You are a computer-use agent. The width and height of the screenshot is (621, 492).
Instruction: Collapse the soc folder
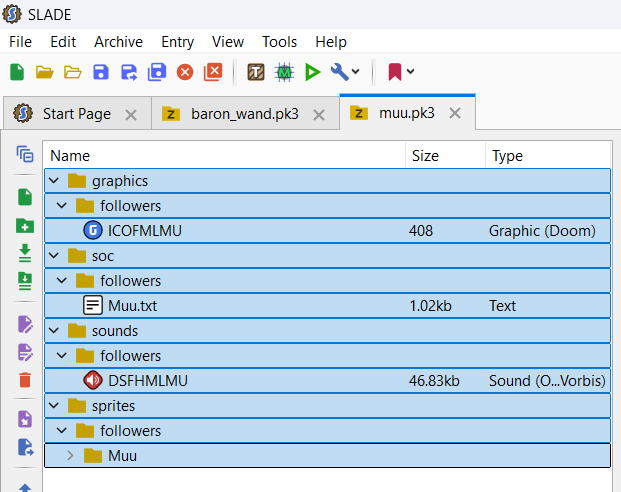pos(54,256)
